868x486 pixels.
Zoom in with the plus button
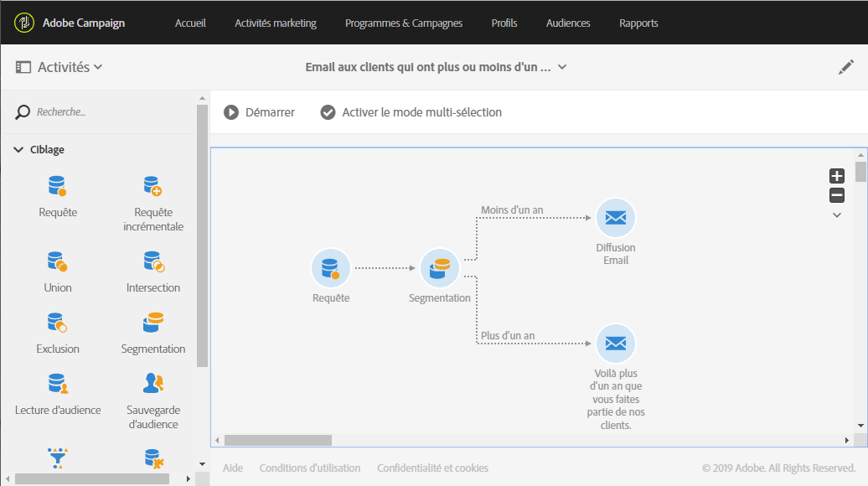click(x=836, y=176)
